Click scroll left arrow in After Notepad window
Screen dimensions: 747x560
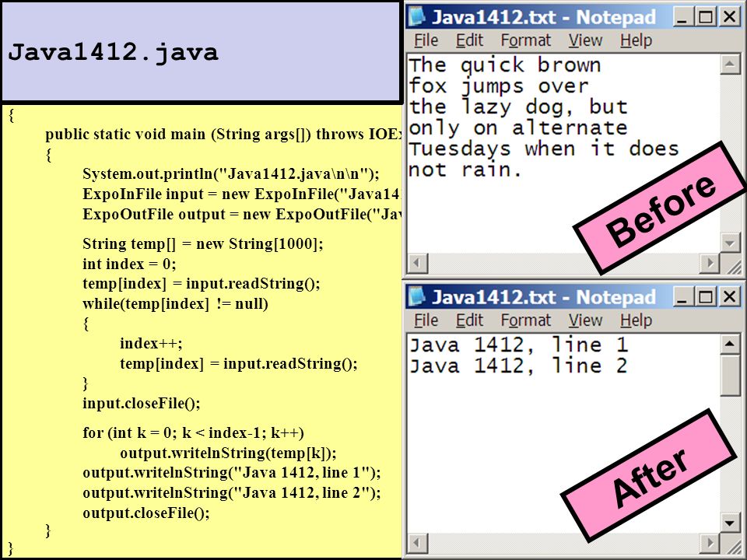coord(418,543)
